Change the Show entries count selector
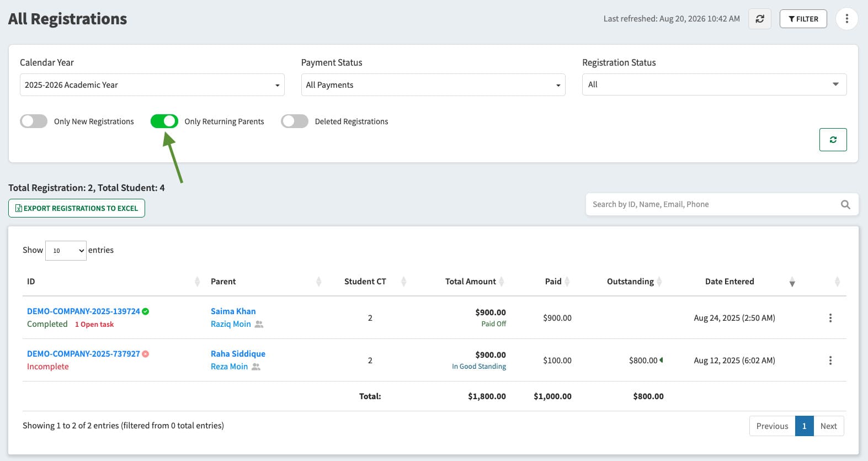Viewport: 868px width, 461px height. point(66,251)
